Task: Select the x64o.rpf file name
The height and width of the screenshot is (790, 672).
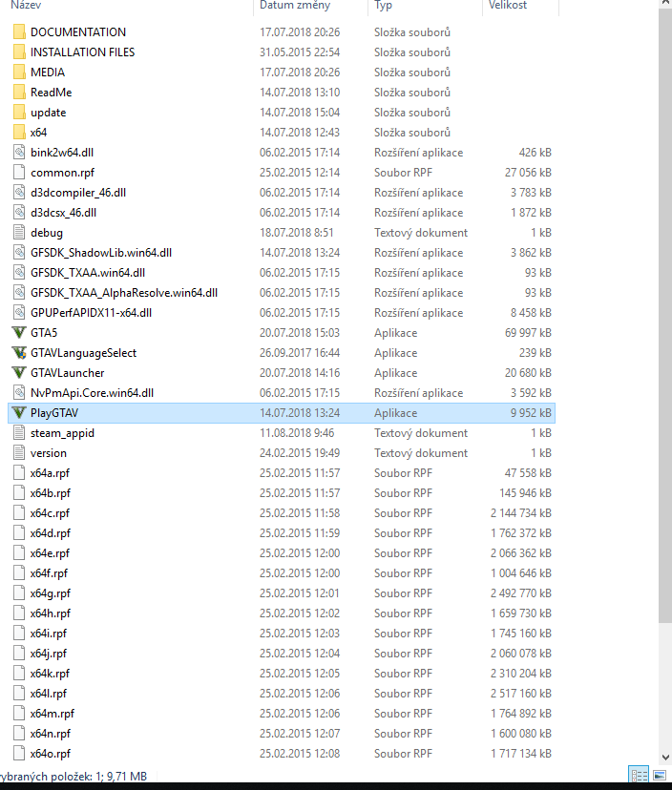Action: point(51,754)
